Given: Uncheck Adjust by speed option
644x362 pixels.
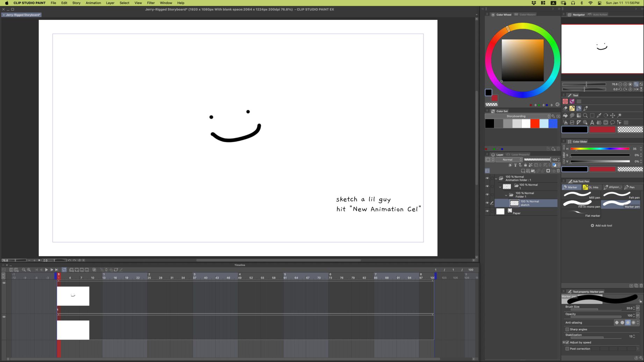Looking at the screenshot, I should point(567,342).
